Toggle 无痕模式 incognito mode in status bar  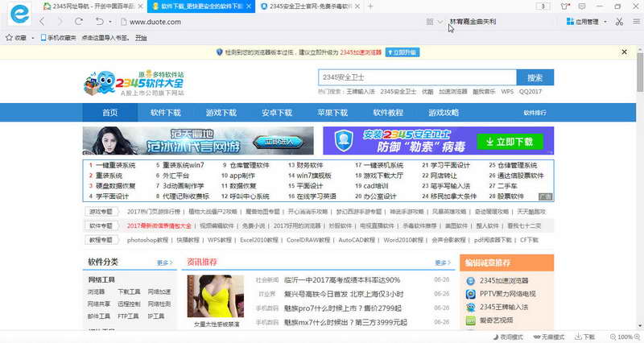(549, 337)
